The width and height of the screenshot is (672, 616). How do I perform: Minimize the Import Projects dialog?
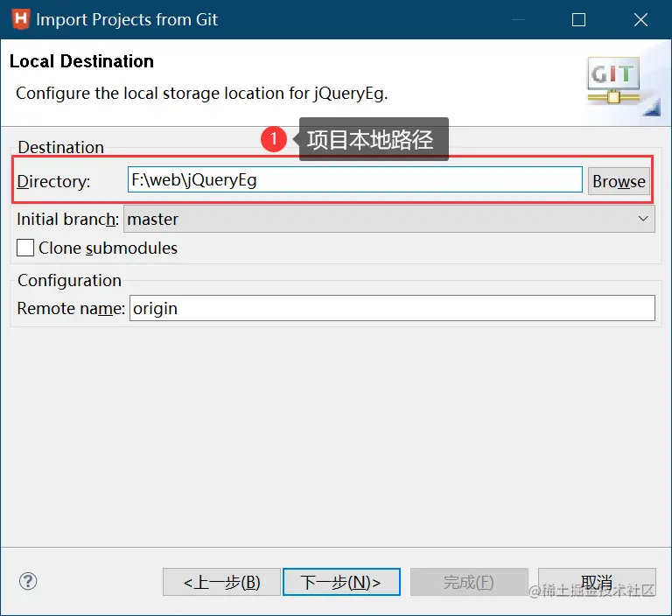(x=518, y=20)
